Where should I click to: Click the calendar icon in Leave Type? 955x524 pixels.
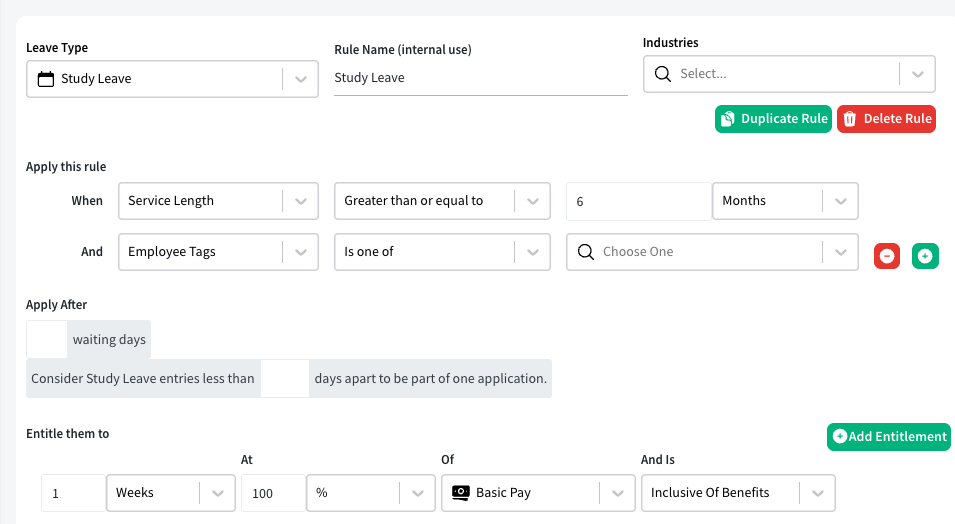[46, 79]
